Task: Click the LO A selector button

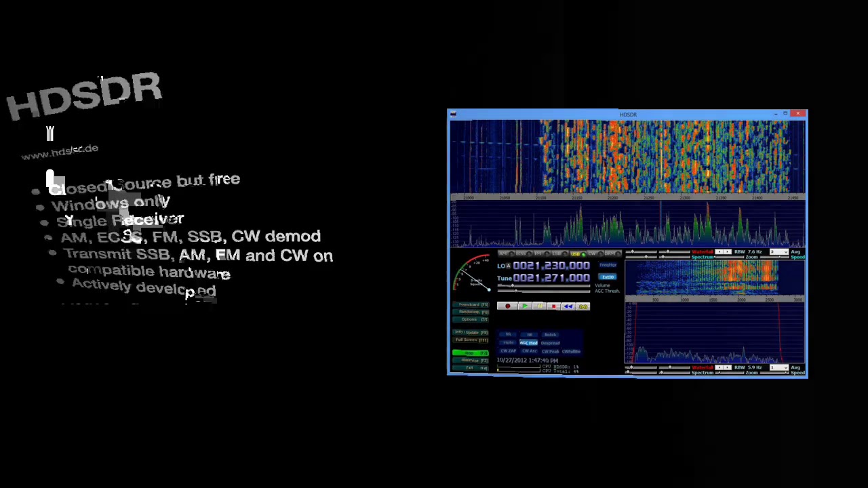Action: (508, 266)
